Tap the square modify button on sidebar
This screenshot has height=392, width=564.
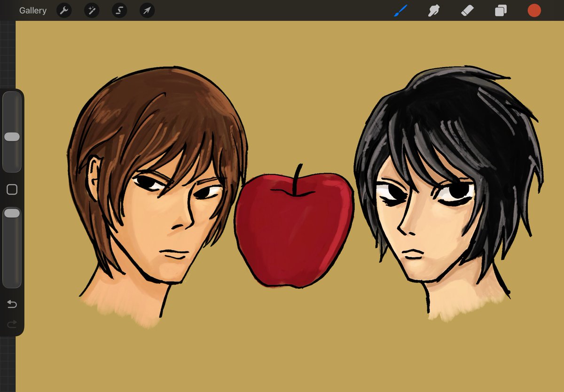click(12, 189)
